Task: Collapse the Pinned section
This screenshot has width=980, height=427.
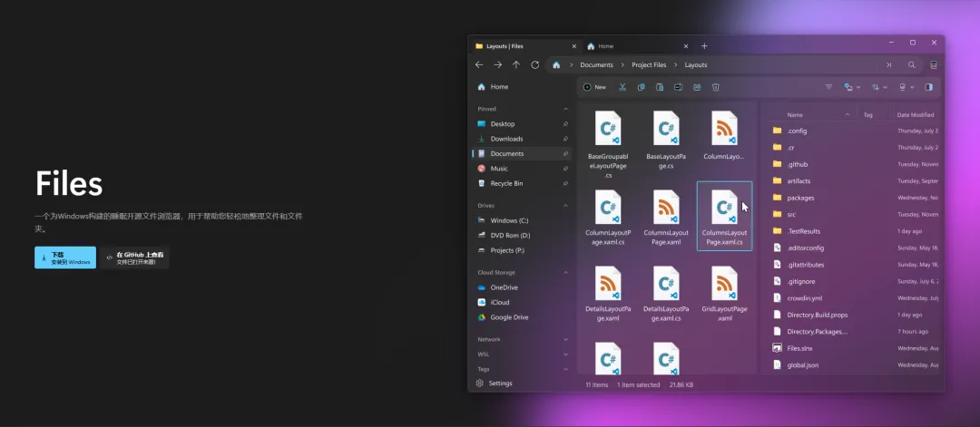Action: point(565,110)
